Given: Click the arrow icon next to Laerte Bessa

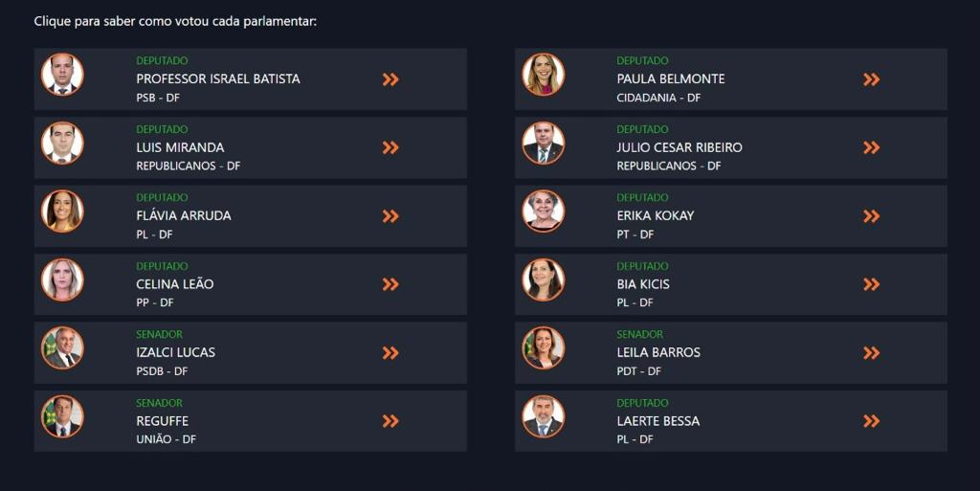Looking at the screenshot, I should click(871, 421).
